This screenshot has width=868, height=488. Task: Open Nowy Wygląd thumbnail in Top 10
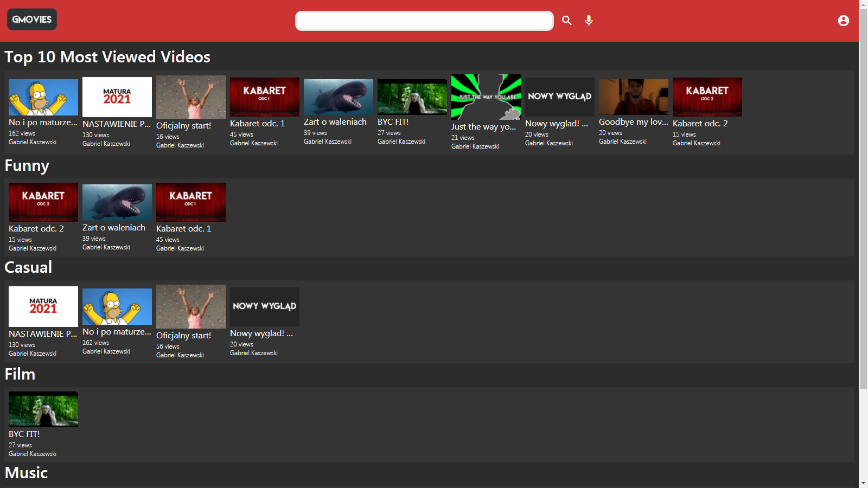pos(560,97)
